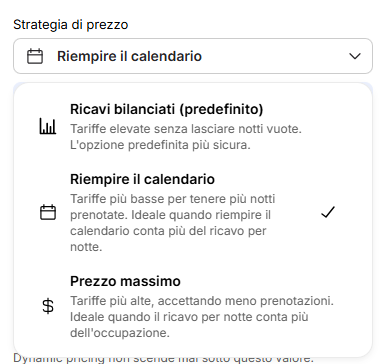This screenshot has width=383, height=364.
Task: Click line "calendario conta più del ricavo per"
Action: tap(168, 231)
